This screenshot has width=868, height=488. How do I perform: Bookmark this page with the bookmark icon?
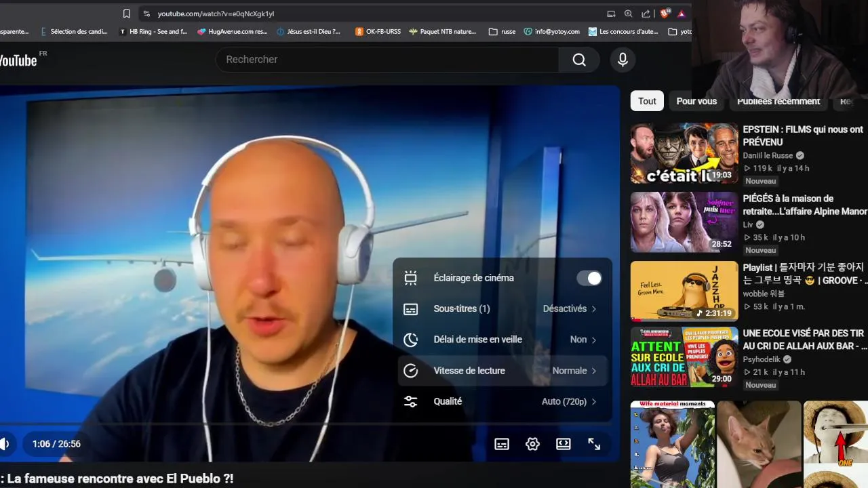tap(126, 14)
